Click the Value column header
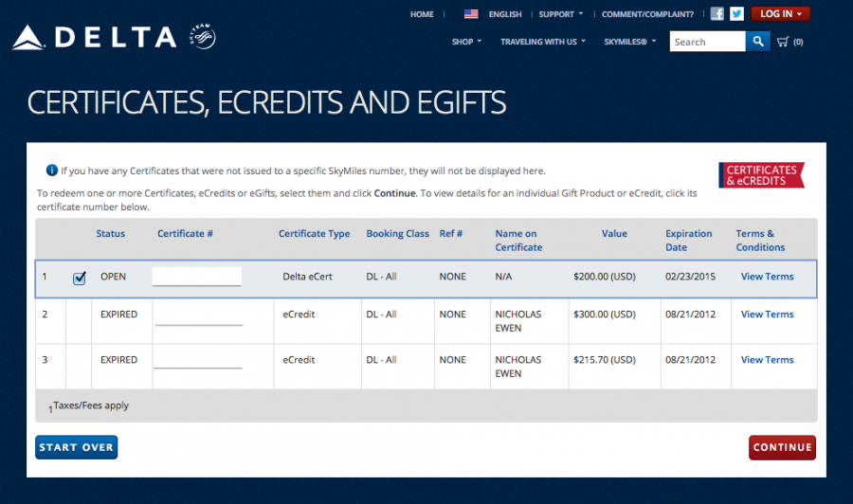The image size is (853, 504). click(614, 233)
